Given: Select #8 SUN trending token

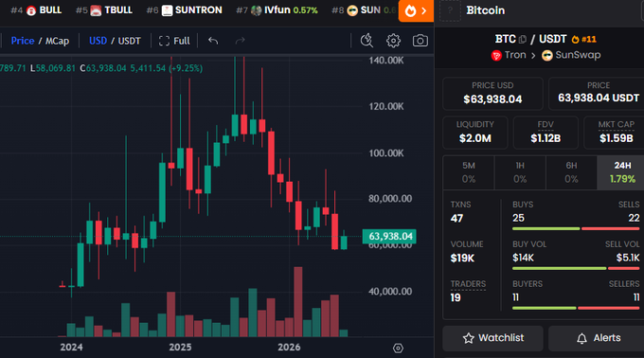Looking at the screenshot, I should point(364,10).
